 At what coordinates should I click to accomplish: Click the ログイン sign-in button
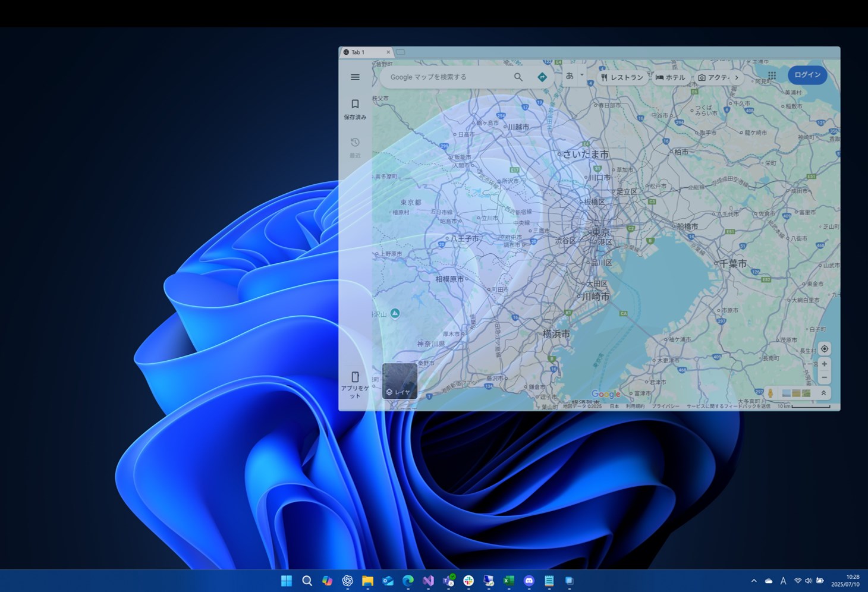(807, 75)
